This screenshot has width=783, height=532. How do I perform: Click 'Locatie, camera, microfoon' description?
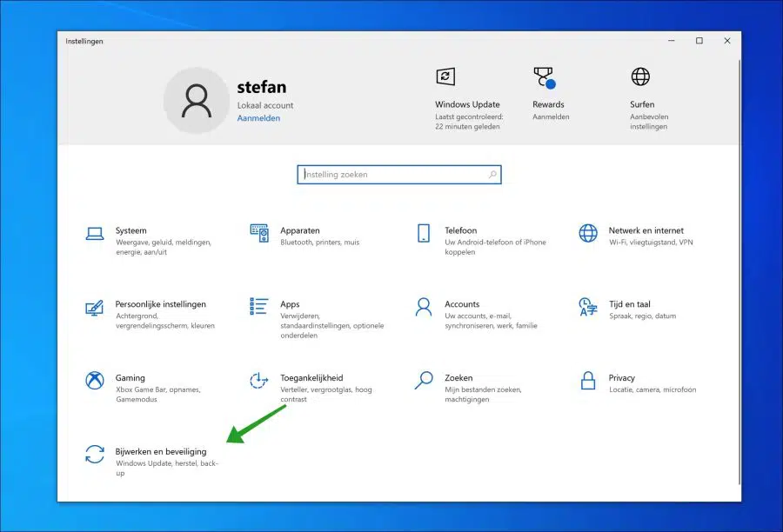pyautogui.click(x=652, y=389)
